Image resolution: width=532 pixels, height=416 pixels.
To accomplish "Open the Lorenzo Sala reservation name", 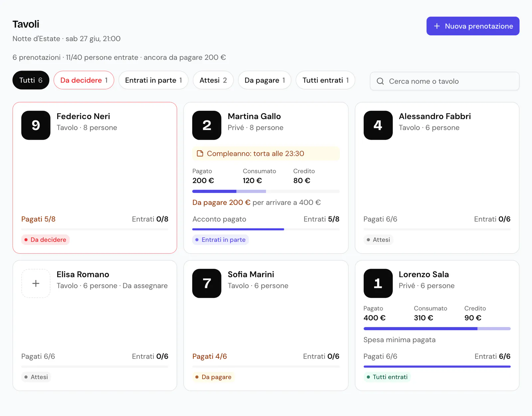I will coord(424,274).
